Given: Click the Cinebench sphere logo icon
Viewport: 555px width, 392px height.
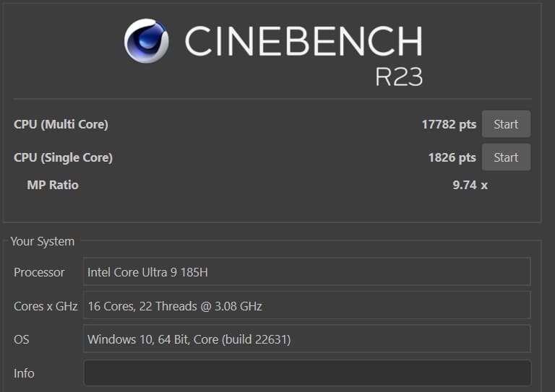Looking at the screenshot, I should [146, 41].
